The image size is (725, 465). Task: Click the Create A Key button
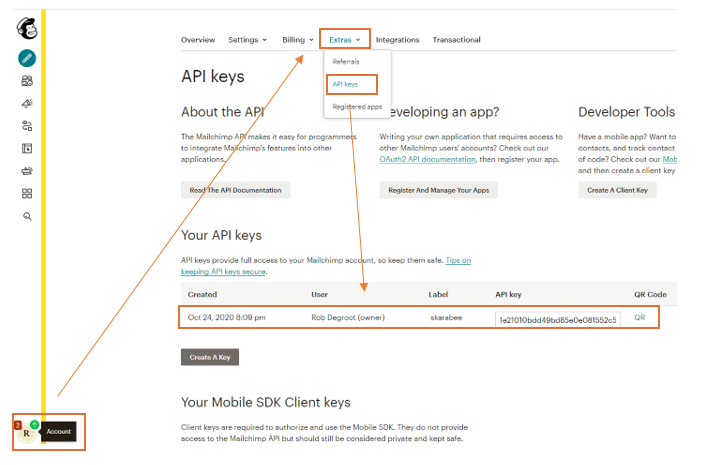pyautogui.click(x=210, y=357)
